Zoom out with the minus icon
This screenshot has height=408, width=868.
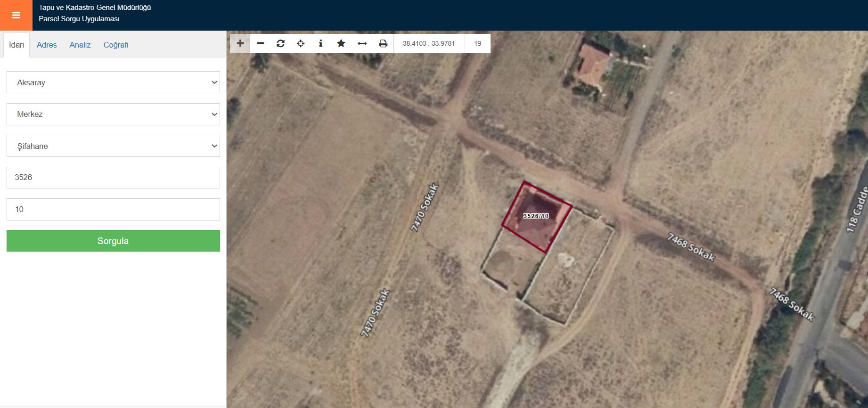pyautogui.click(x=260, y=43)
